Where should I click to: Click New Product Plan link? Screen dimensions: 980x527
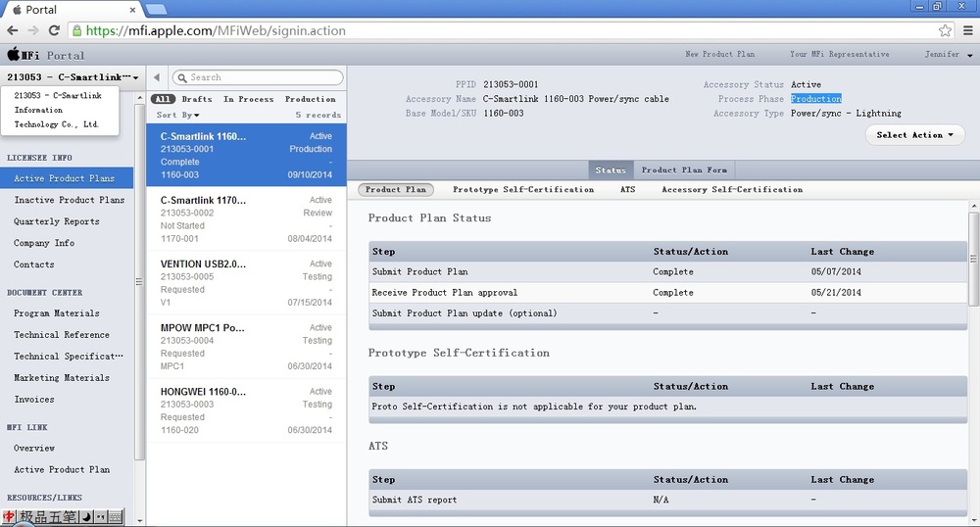pyautogui.click(x=719, y=54)
